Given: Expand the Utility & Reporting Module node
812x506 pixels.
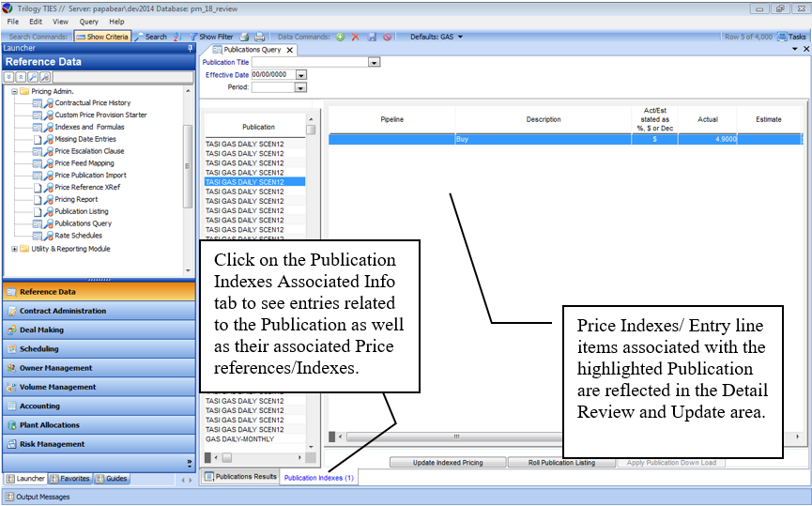Looking at the screenshot, I should pos(14,249).
